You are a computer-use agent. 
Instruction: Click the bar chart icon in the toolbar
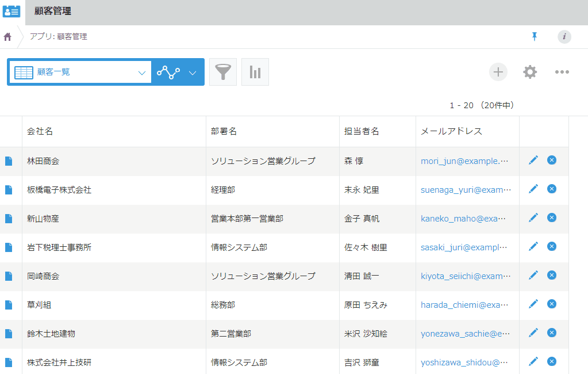pos(255,71)
